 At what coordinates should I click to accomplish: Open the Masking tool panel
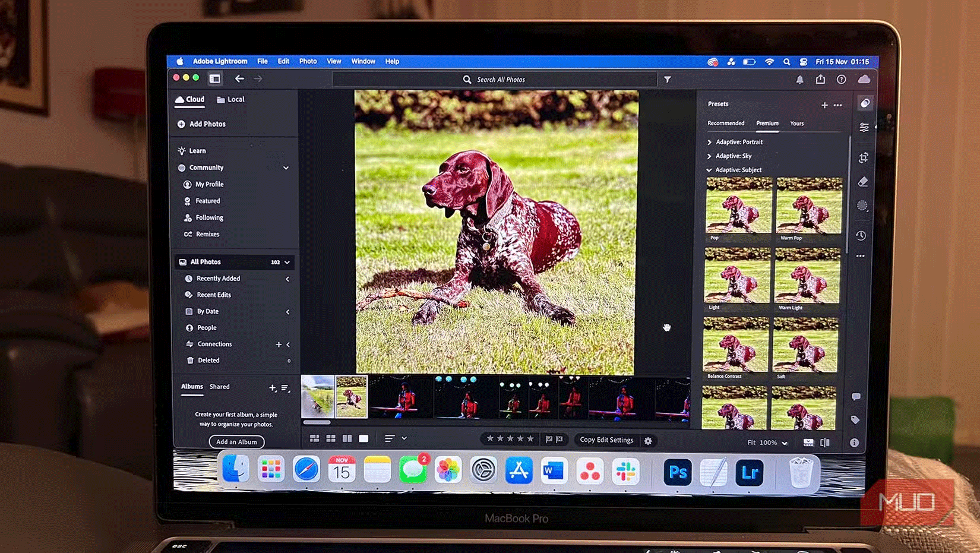(864, 205)
